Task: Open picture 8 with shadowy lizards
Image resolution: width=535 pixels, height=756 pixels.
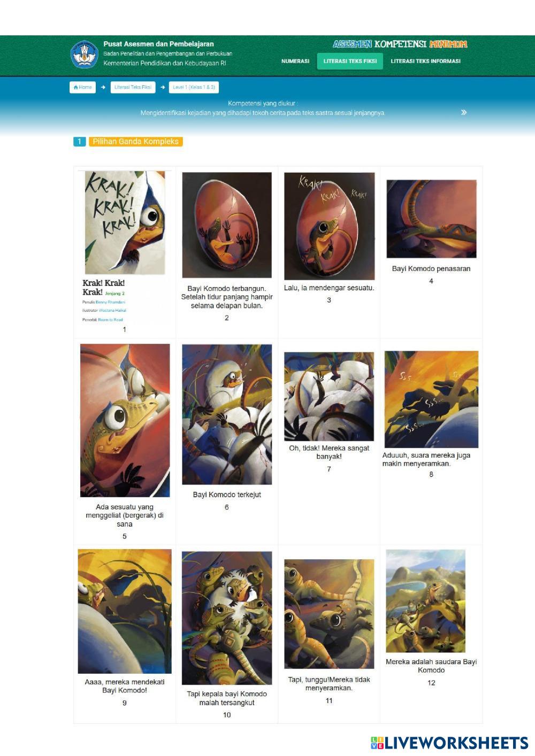Action: pos(431,399)
